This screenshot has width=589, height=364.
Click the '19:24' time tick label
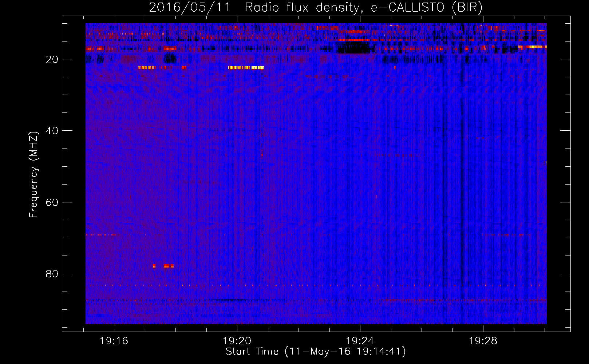pyautogui.click(x=360, y=341)
